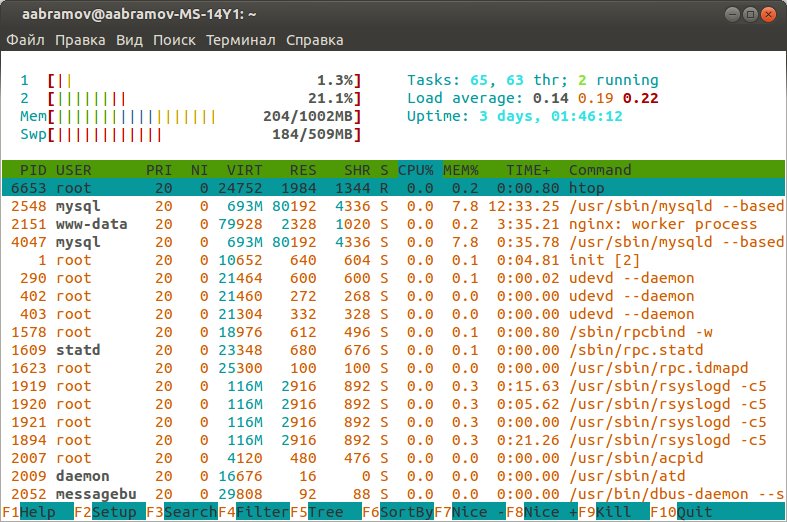
Task: Toggle the F5 Tree view
Action: pos(326,512)
